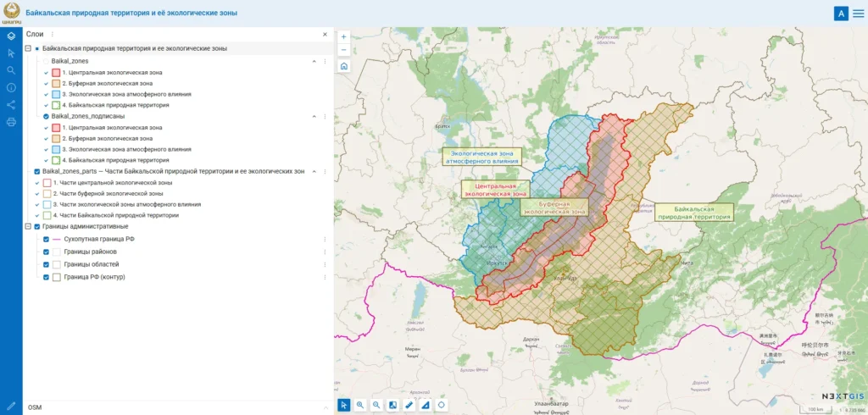Open the share icon in left sidebar
This screenshot has width=868, height=415.
point(11,105)
